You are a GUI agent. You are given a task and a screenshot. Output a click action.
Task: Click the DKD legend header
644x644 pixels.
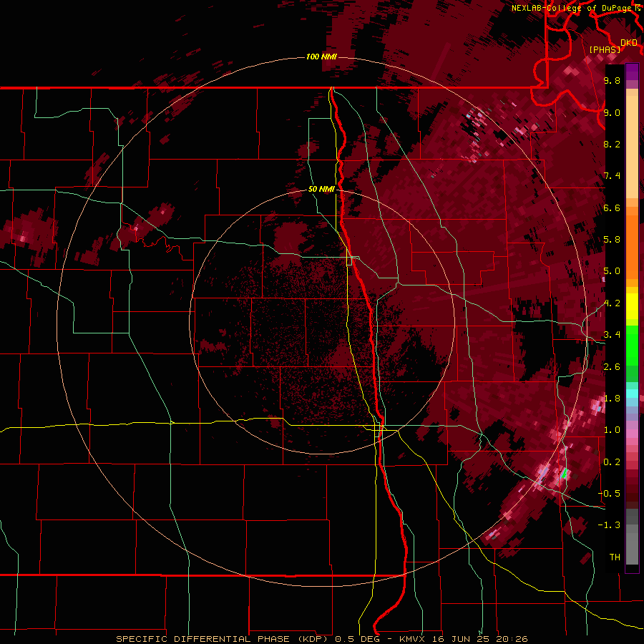coord(628,42)
